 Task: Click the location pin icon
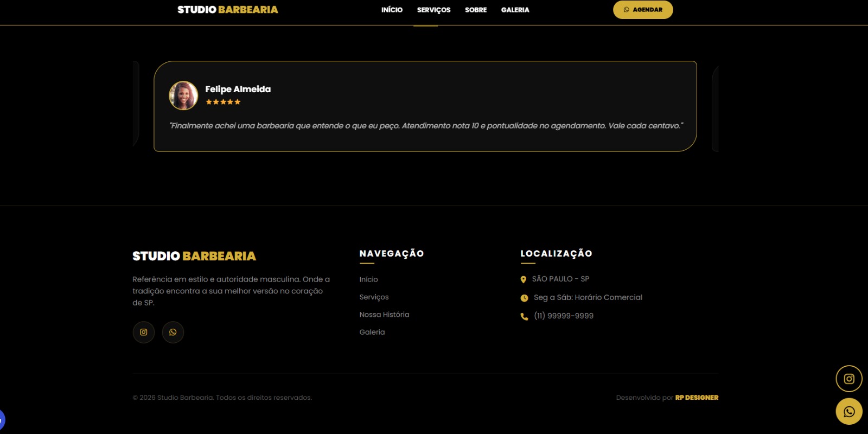pos(524,280)
